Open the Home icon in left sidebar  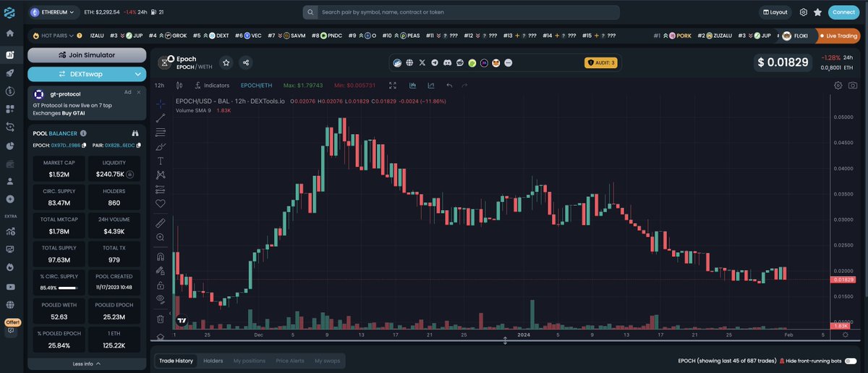coord(9,33)
